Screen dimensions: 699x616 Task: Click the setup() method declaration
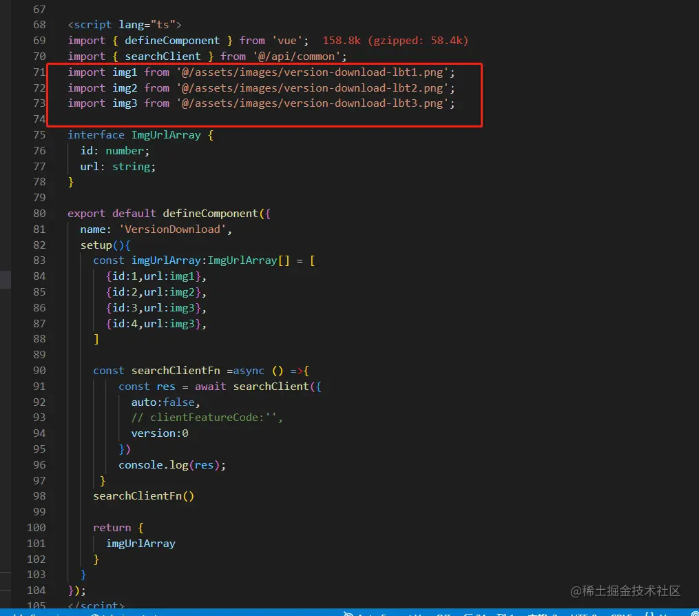[x=105, y=245]
